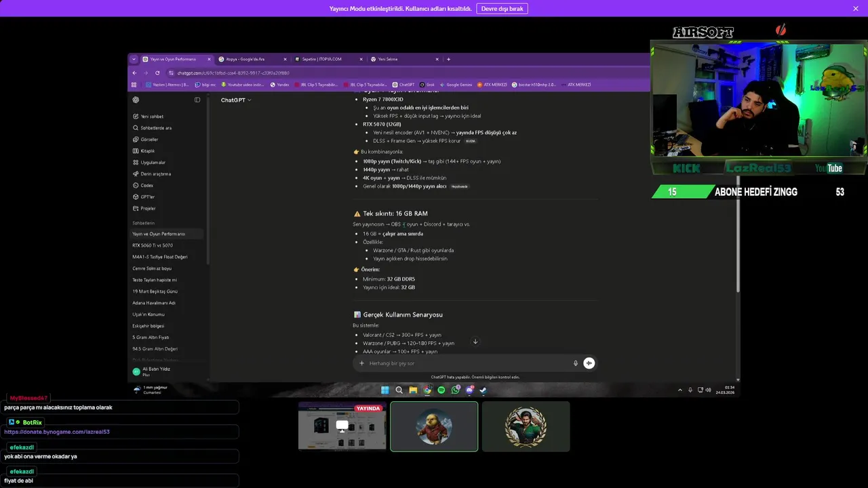The width and height of the screenshot is (868, 488).
Task: Close the Yeni Sekme tab
Action: (x=437, y=59)
